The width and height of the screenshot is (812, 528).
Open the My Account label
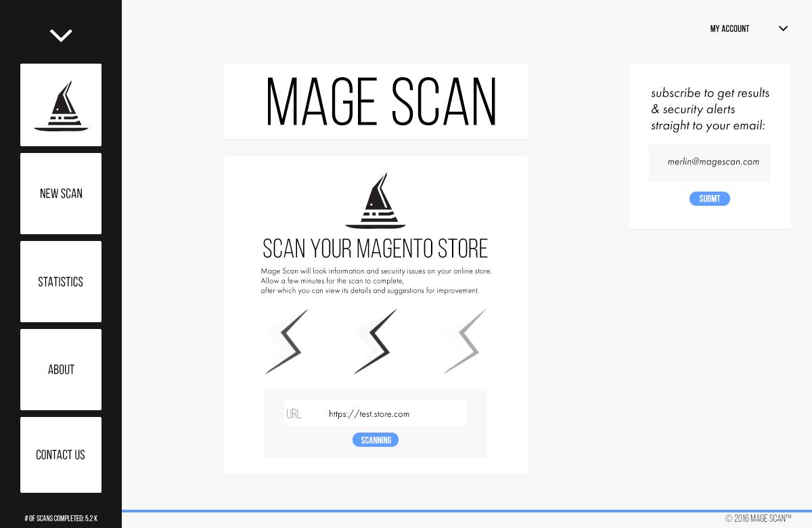(729, 28)
